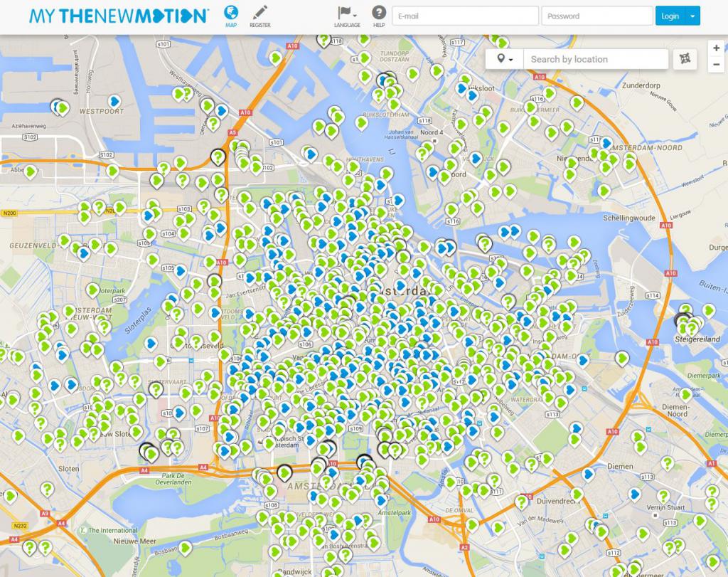Click the Schellingwoude map label
Image resolution: width=728 pixels, height=577 pixels.
tap(629, 218)
